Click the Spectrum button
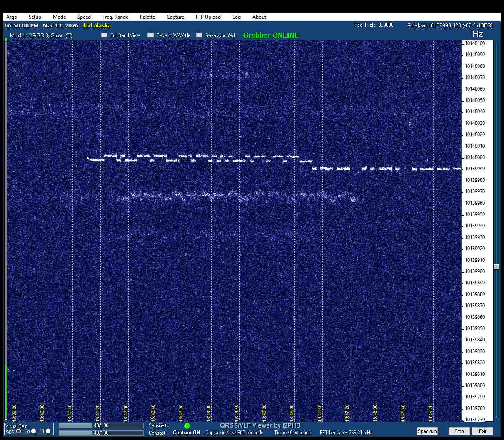The height and width of the screenshot is (440, 504). pyautogui.click(x=427, y=431)
